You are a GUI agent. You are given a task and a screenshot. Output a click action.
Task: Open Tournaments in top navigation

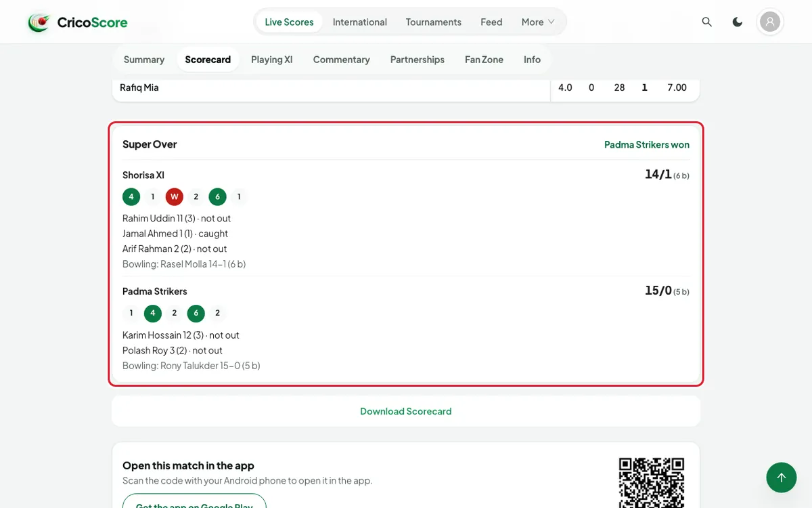434,22
